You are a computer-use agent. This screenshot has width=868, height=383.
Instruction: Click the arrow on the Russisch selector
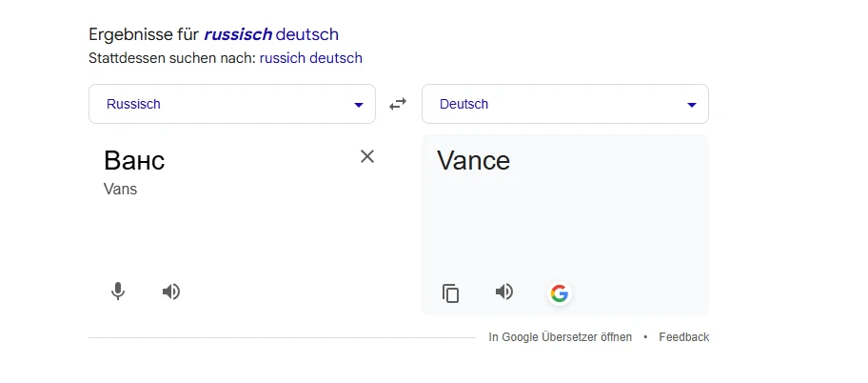click(x=359, y=105)
